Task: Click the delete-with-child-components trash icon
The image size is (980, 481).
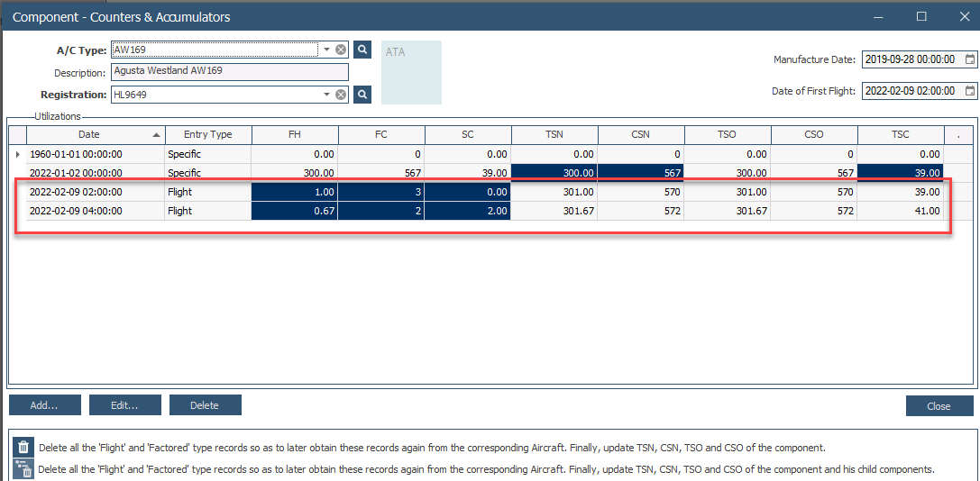Action: point(24,468)
